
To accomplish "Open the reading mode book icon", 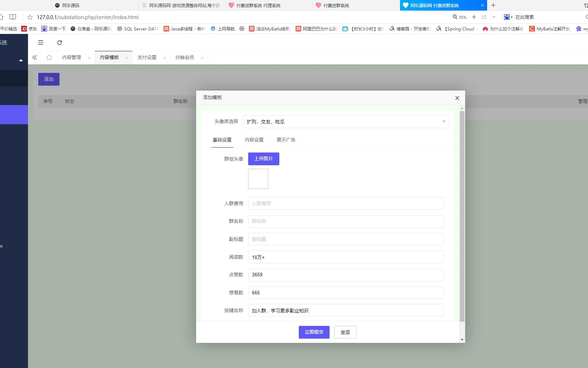I will pos(13,17).
